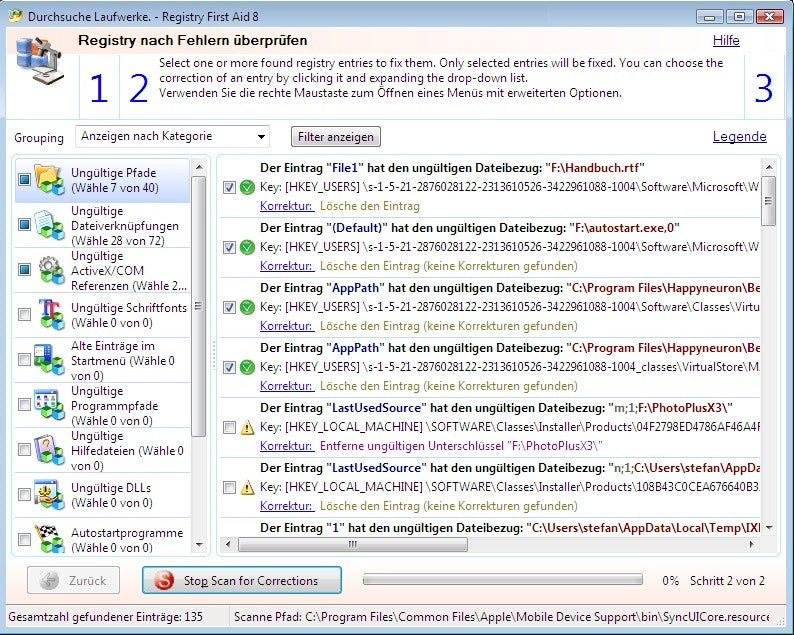Open Korrektur options for PhotoPlusX3 entry
The height and width of the screenshot is (635, 794).
coord(287,446)
